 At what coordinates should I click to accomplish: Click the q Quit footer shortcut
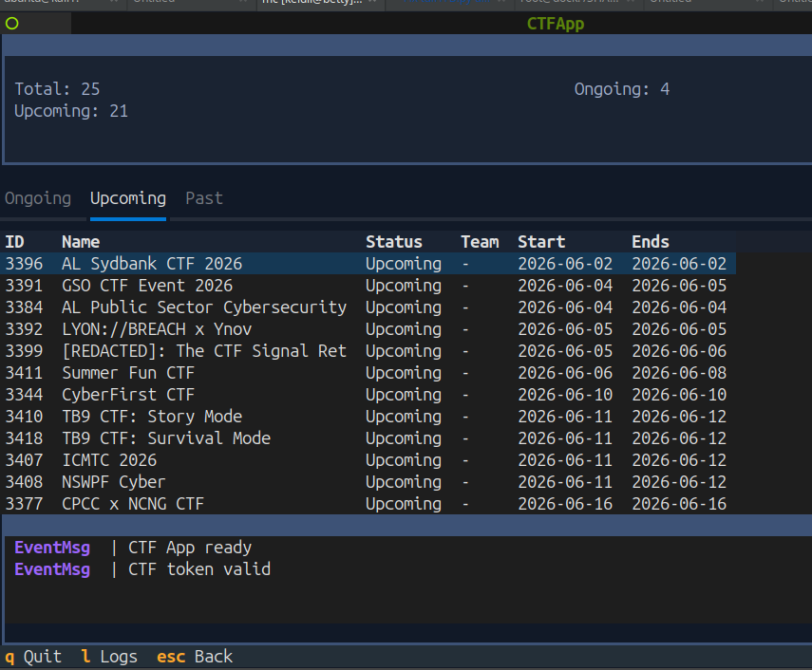point(33,657)
